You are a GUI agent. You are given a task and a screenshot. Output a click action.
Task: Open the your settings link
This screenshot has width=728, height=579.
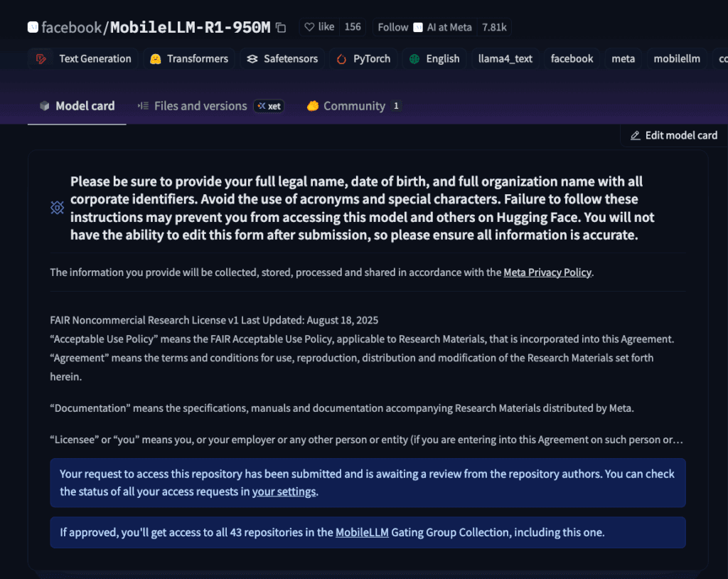[284, 492]
